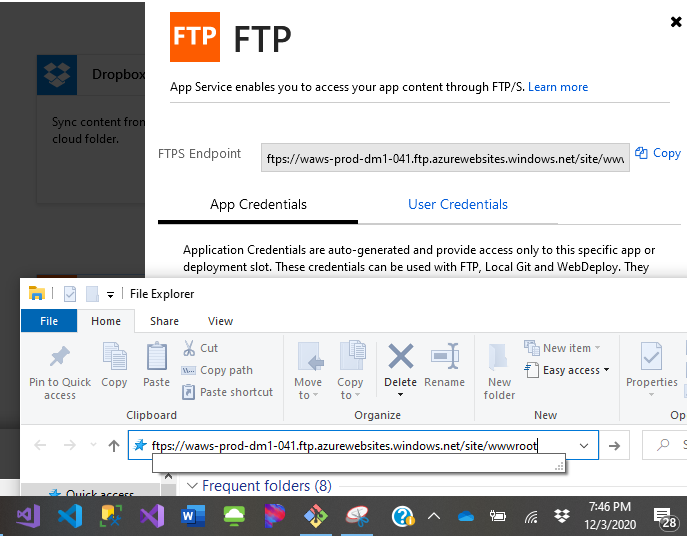Screen dimensions: 687x536
Task: Open the Properties checkmark icon
Action: point(651,356)
